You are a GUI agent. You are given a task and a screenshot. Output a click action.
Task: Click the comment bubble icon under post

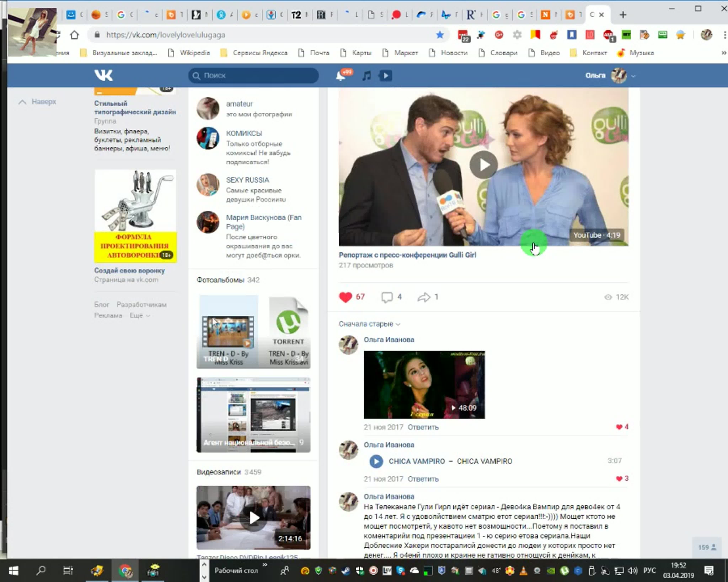point(387,297)
